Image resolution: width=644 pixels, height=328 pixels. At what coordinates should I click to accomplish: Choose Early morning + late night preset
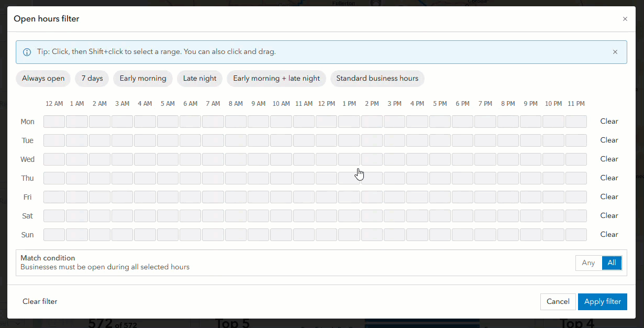276,79
